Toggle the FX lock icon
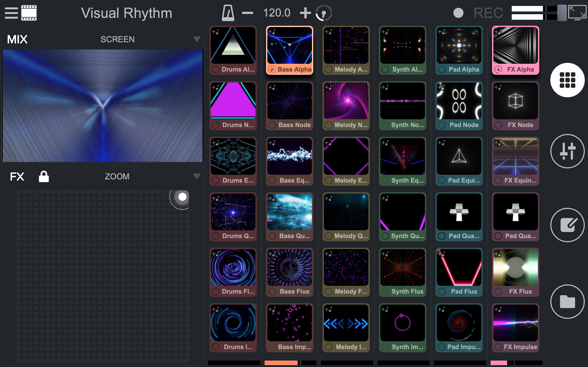Screen dimensions: 588x367 pos(44,176)
